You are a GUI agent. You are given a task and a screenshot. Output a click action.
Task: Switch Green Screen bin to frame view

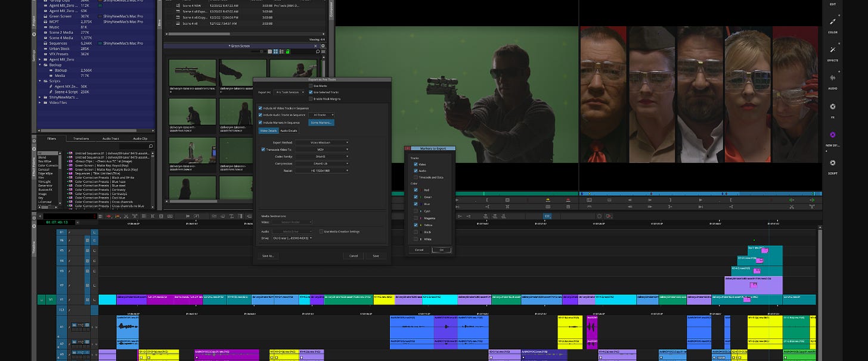[275, 51]
